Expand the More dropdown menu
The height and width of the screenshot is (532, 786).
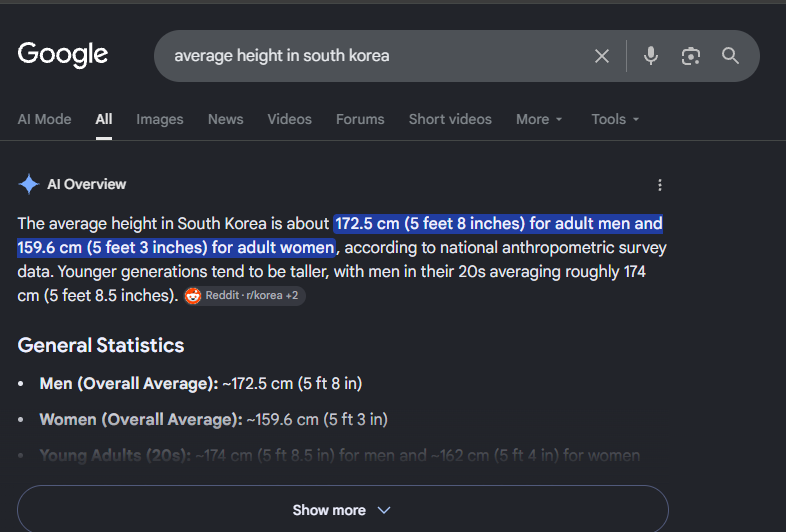click(x=539, y=119)
